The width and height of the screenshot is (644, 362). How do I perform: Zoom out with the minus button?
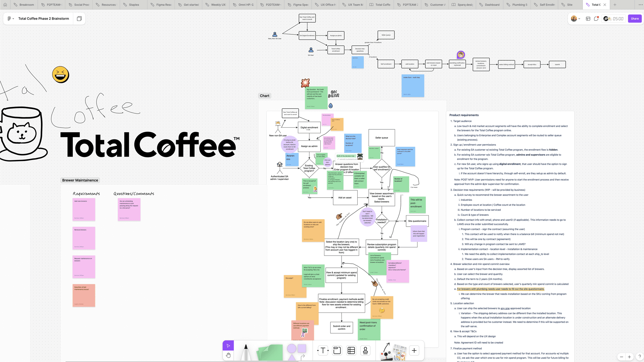click(x=621, y=357)
